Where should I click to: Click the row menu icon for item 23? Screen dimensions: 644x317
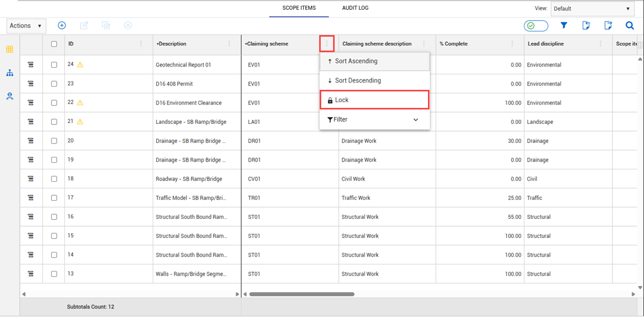click(30, 84)
